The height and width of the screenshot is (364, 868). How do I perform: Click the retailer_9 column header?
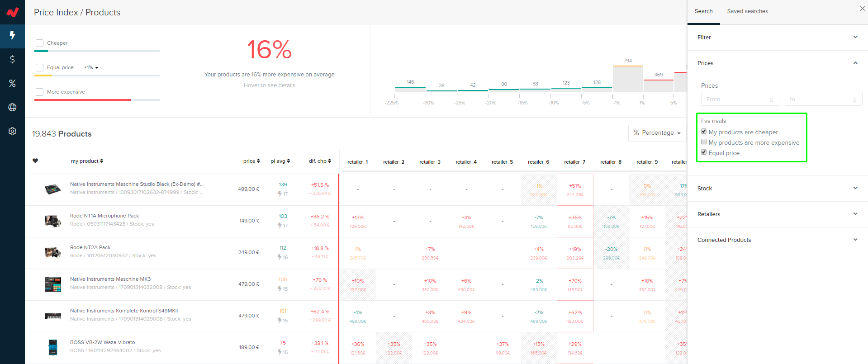coord(647,162)
